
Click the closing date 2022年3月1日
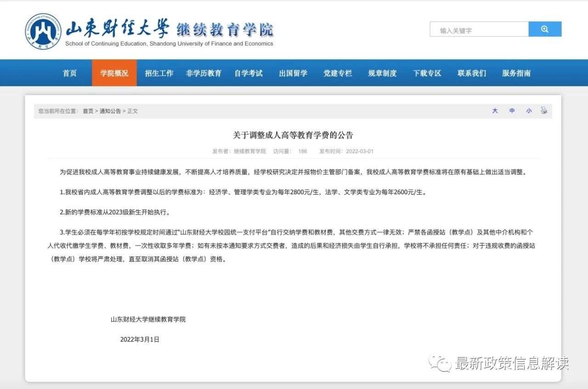click(x=140, y=339)
